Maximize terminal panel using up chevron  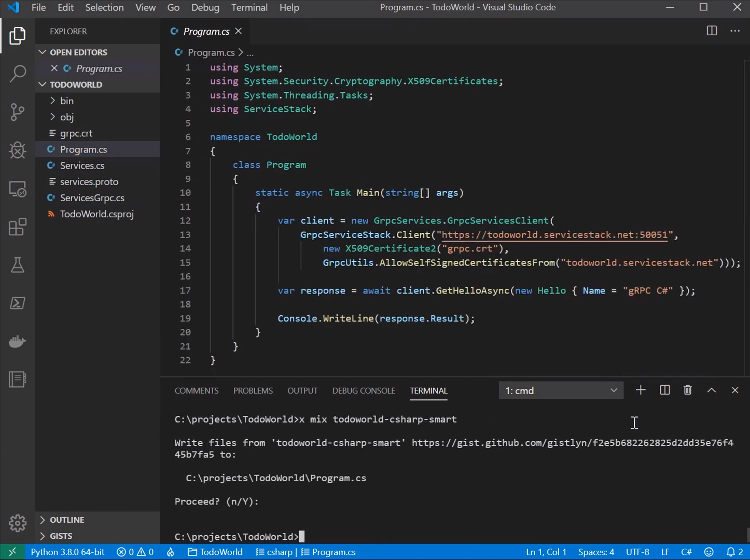coord(712,390)
